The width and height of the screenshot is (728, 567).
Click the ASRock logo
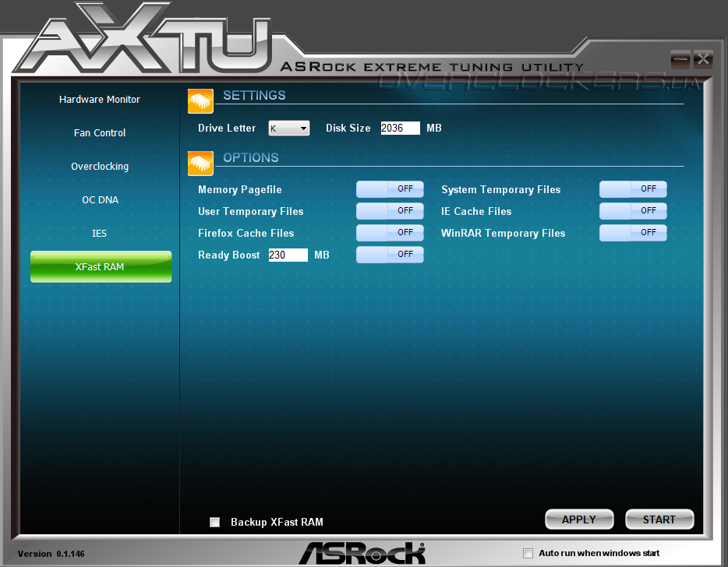click(362, 553)
